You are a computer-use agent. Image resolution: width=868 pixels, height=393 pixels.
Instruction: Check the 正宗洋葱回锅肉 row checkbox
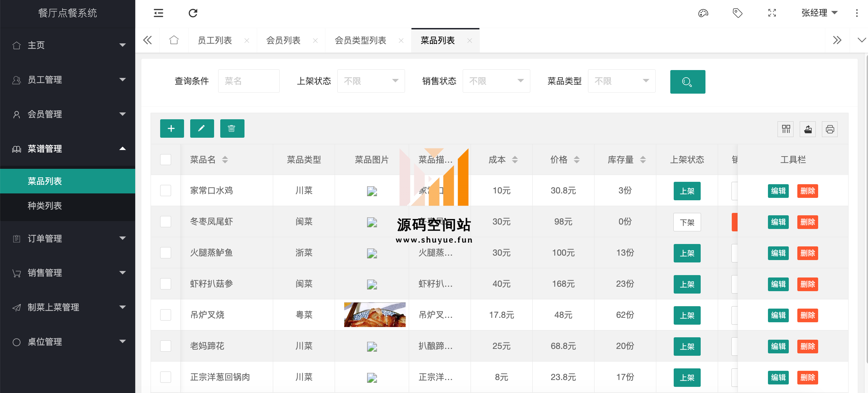coord(166,377)
